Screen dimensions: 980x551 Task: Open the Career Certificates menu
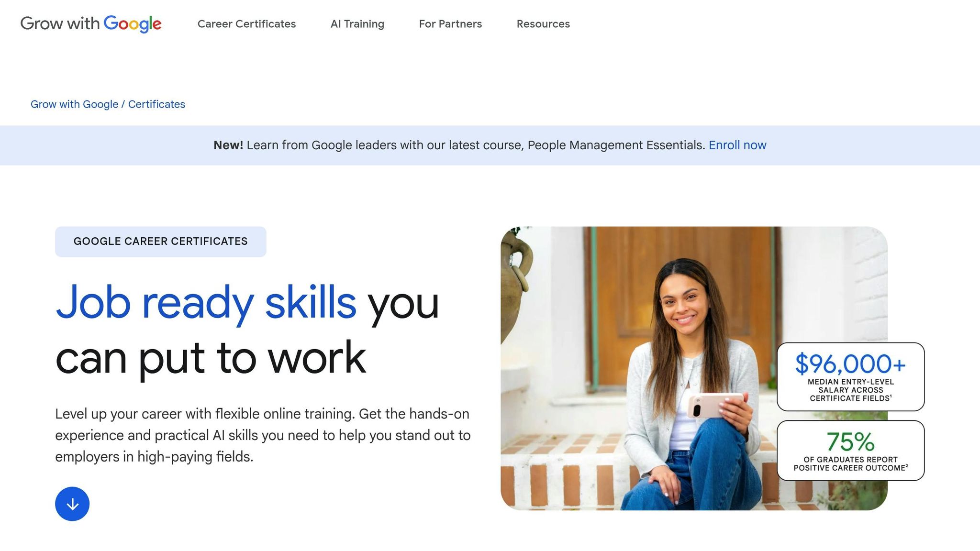(x=246, y=24)
